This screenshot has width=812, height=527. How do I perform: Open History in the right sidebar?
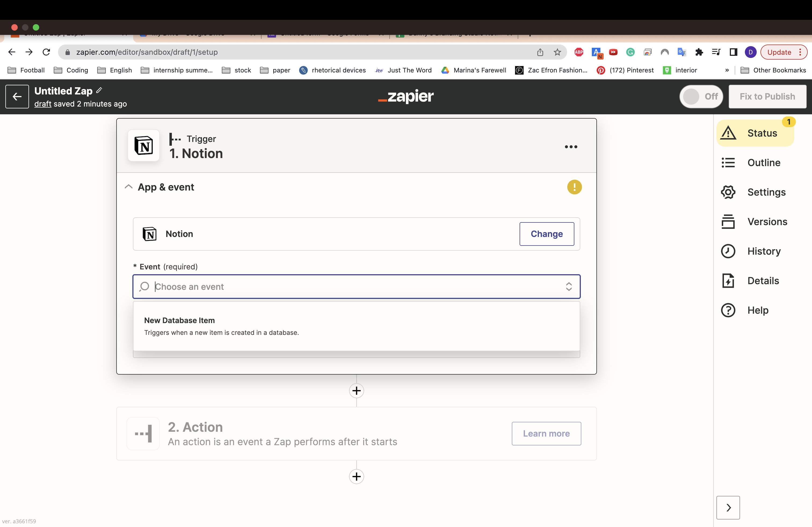tap(751, 251)
